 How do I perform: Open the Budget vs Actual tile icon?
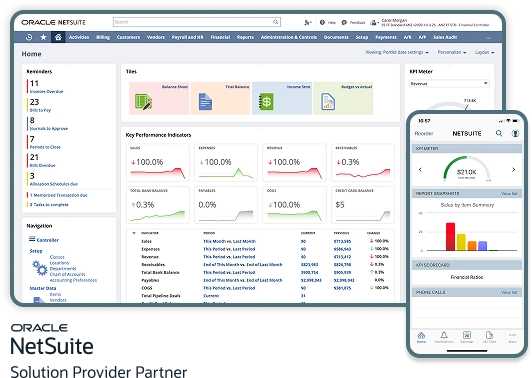point(328,101)
